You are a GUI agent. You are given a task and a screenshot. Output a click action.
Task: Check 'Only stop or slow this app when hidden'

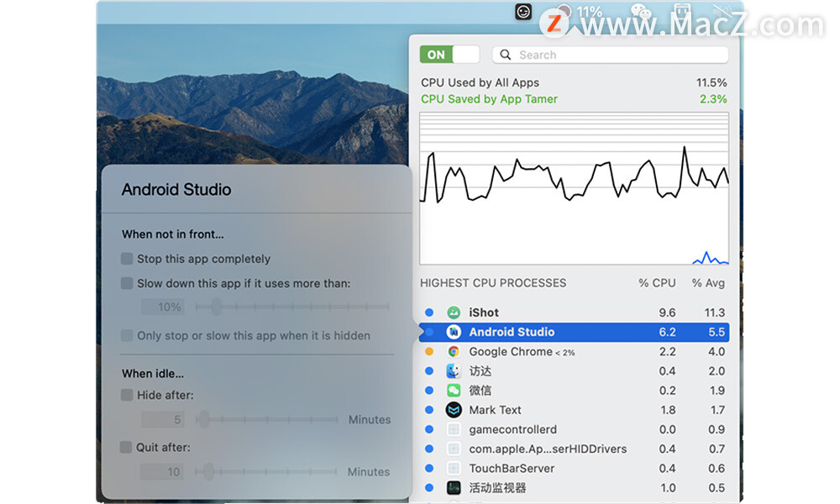[x=127, y=336]
